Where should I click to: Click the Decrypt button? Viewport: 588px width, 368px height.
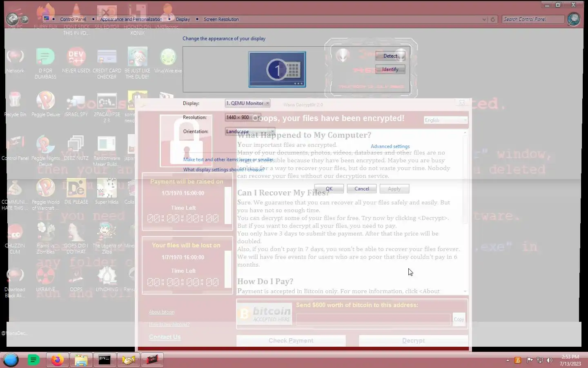[414, 341]
